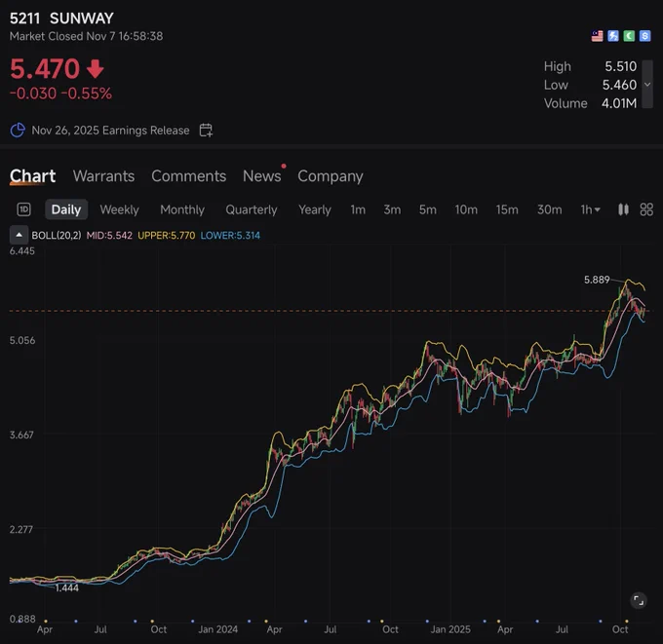Click the Nov 26, 2025 Earnings Release text
This screenshot has height=644, width=663.
coord(110,131)
